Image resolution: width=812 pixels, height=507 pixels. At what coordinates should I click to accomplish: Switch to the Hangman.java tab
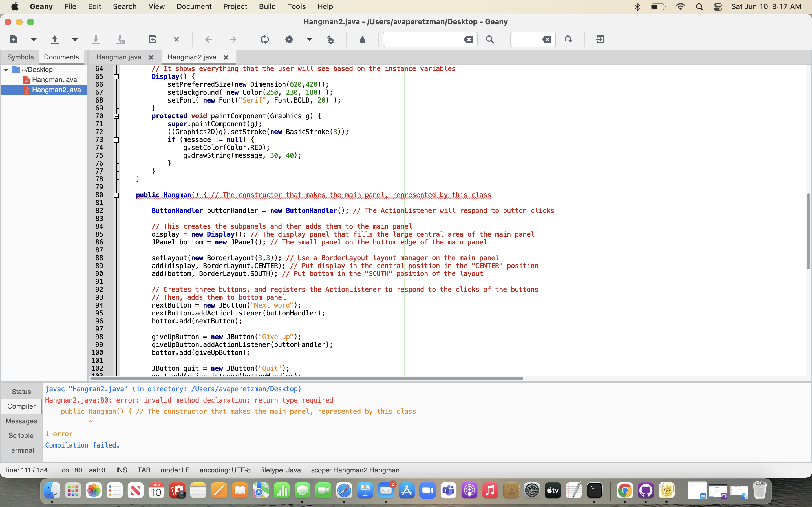(x=118, y=57)
